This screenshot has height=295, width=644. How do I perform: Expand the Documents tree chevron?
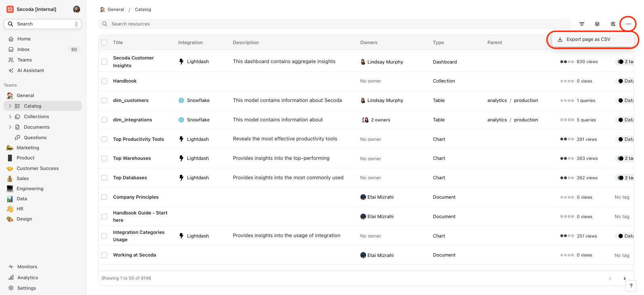point(10,127)
